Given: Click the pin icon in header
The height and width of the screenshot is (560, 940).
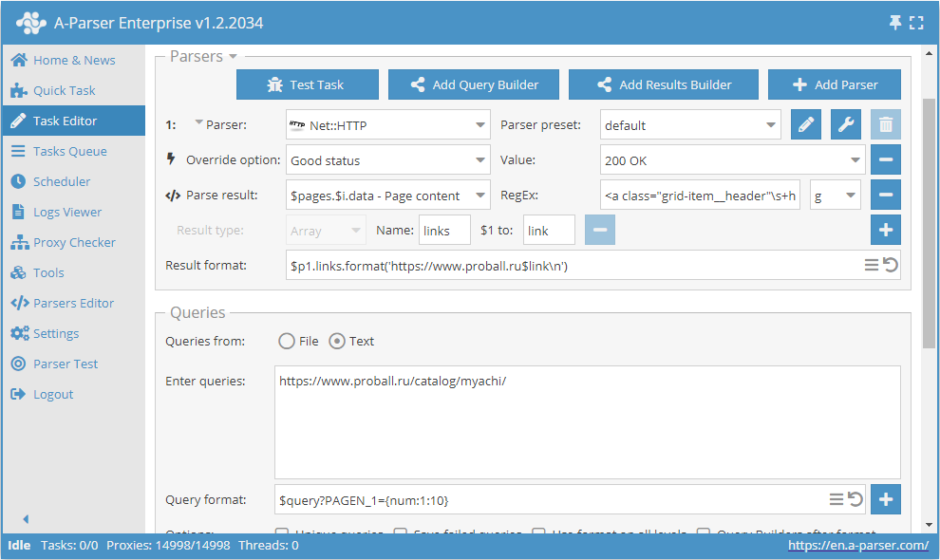Looking at the screenshot, I should click(894, 22).
